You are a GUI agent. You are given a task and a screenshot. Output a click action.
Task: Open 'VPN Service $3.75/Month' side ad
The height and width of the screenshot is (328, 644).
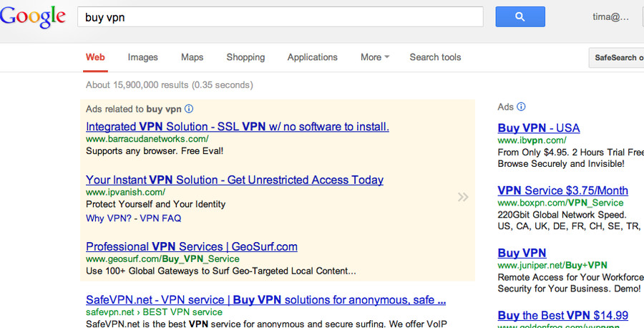click(x=562, y=190)
